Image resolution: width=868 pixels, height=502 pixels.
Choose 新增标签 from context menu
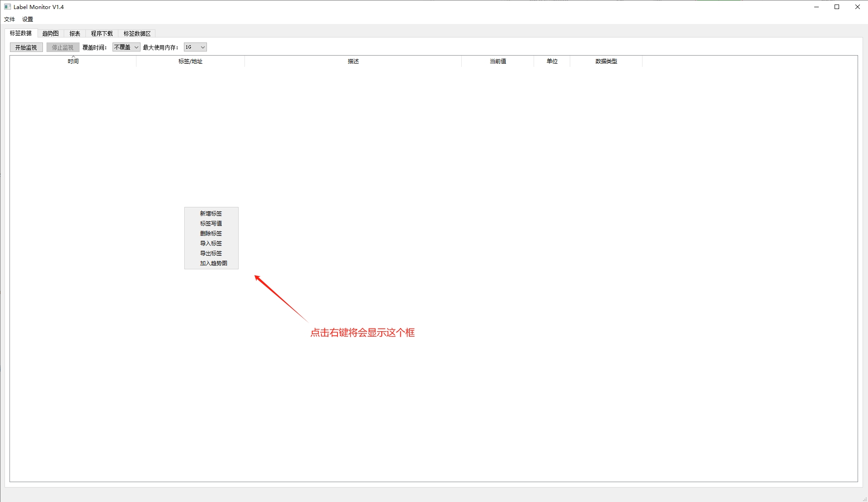211,214
